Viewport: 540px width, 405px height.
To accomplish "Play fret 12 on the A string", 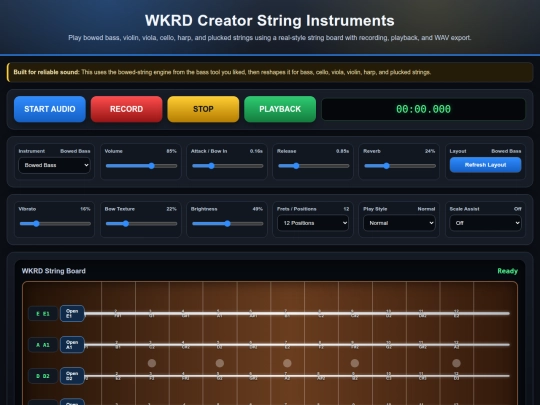I will [x=456, y=345].
